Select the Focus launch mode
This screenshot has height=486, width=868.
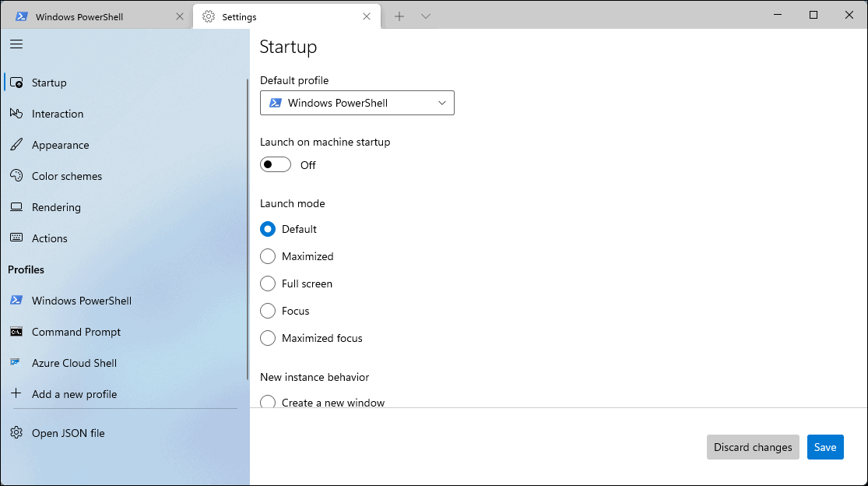[x=268, y=311]
